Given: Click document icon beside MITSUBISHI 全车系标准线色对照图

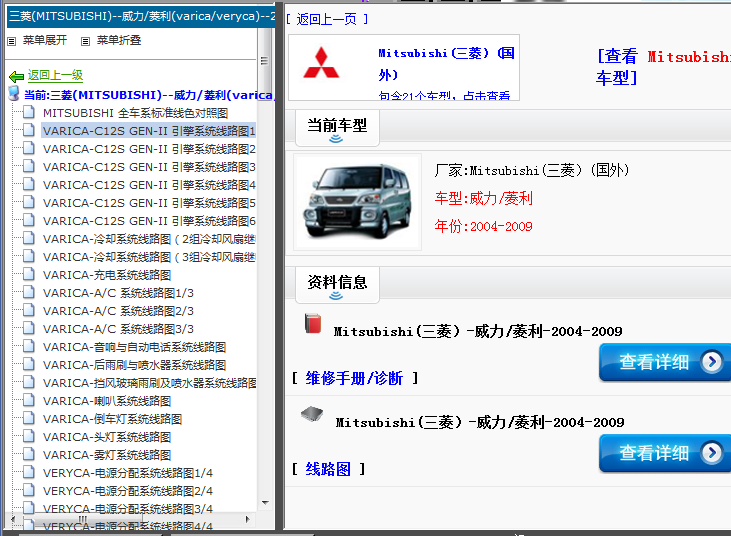Looking at the screenshot, I should coord(29,112).
